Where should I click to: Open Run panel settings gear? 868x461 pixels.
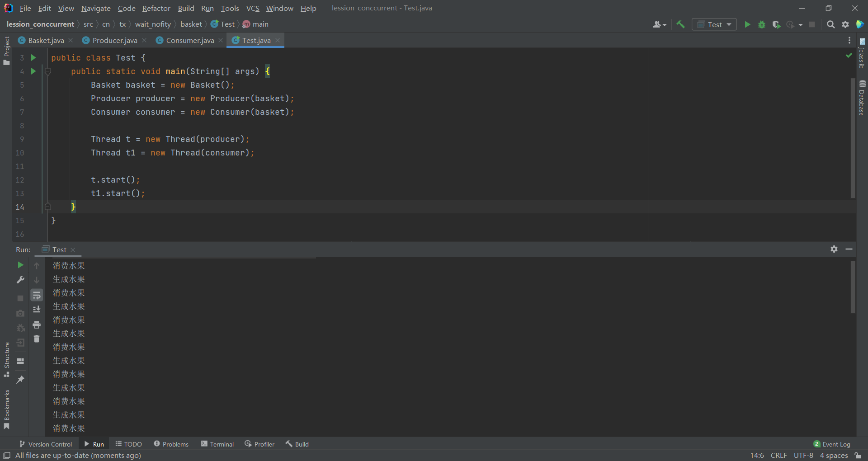pos(834,249)
